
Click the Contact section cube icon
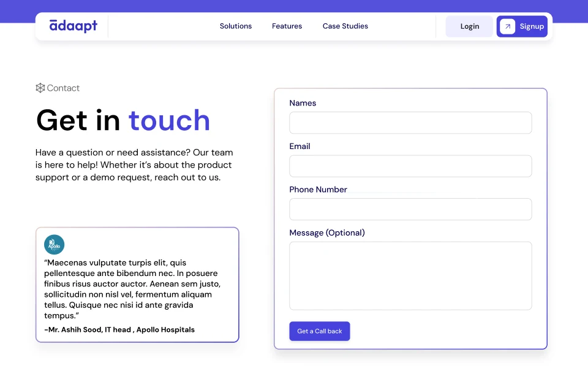(40, 88)
